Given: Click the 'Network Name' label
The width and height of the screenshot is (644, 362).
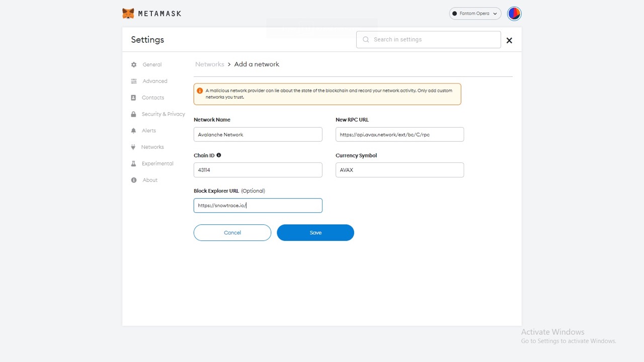Looking at the screenshot, I should (212, 120).
